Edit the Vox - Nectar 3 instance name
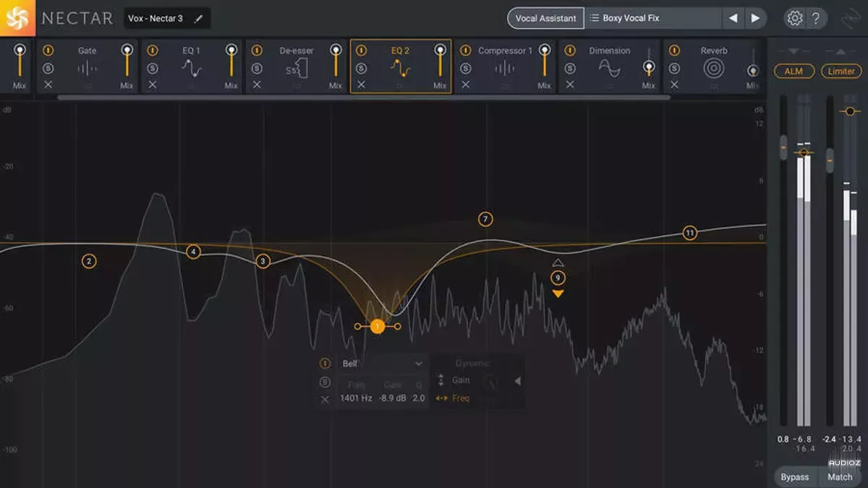This screenshot has width=868, height=488. [199, 18]
